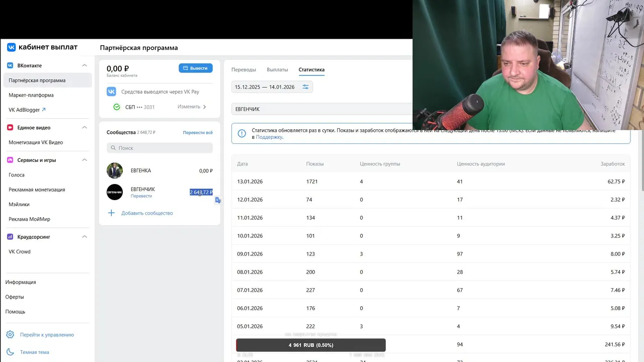This screenshot has width=644, height=362.
Task: Click the Ценность группы column header
Action: [380, 164]
